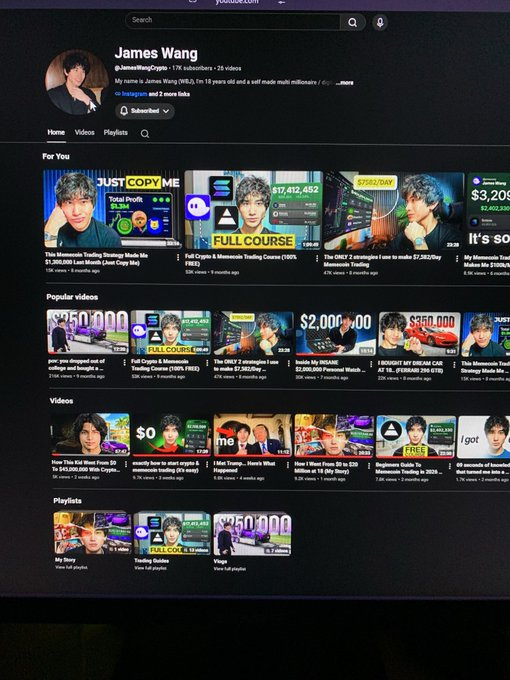
Task: Click the 'Popular videos' section heading
Action: click(72, 297)
